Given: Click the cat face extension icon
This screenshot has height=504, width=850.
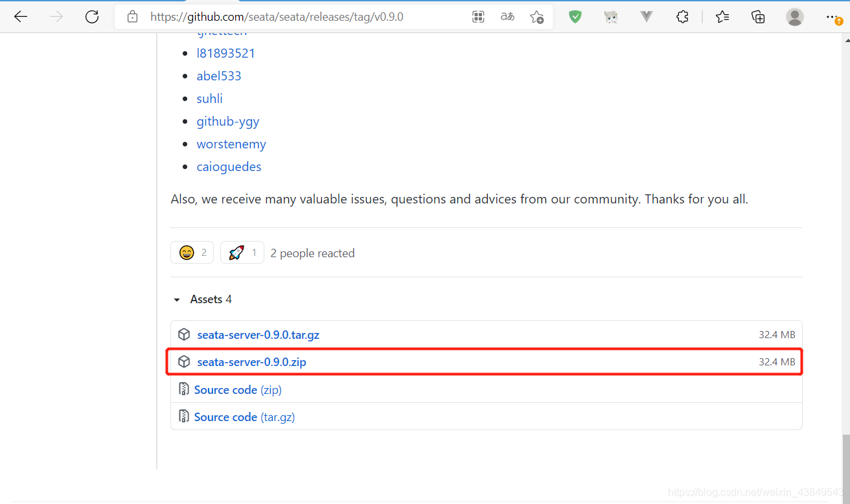Looking at the screenshot, I should click(611, 17).
